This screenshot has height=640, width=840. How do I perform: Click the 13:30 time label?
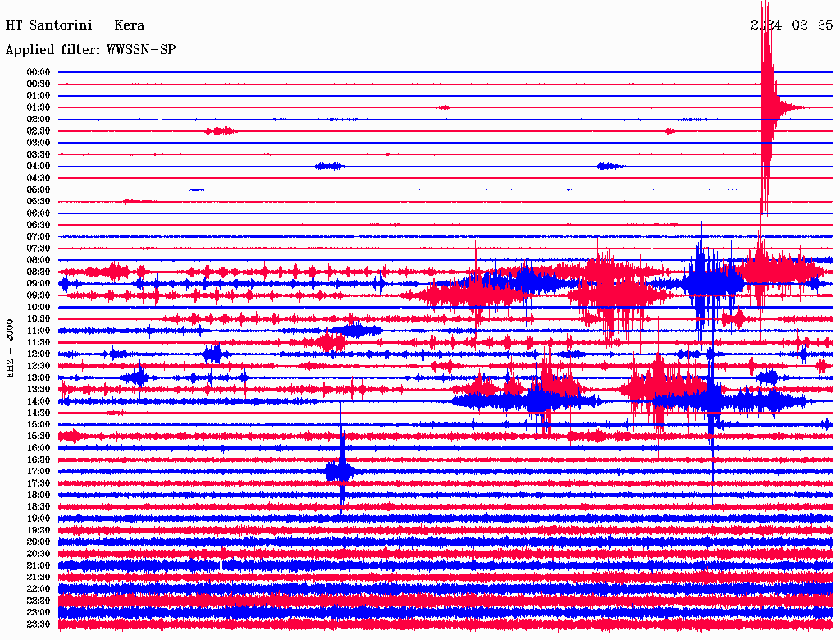click(39, 390)
